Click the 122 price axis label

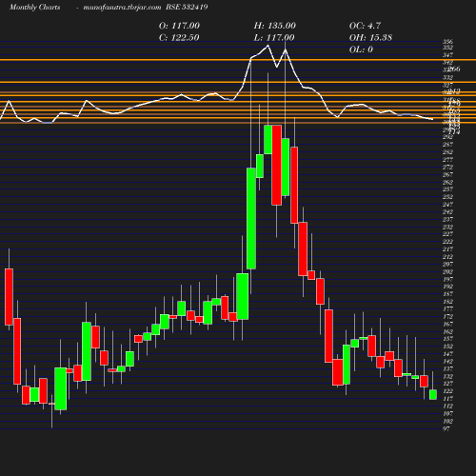[x=447, y=391]
